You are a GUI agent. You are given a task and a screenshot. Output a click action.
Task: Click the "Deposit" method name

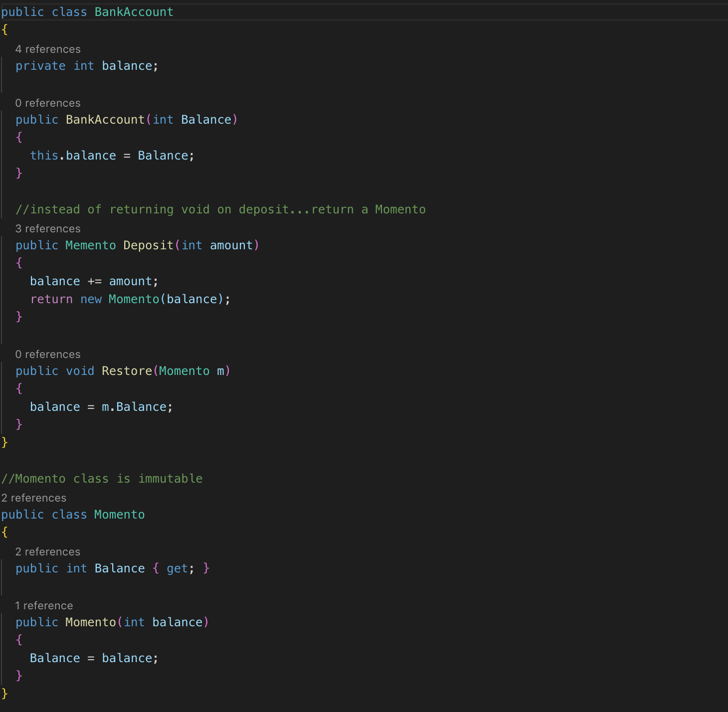pos(149,245)
